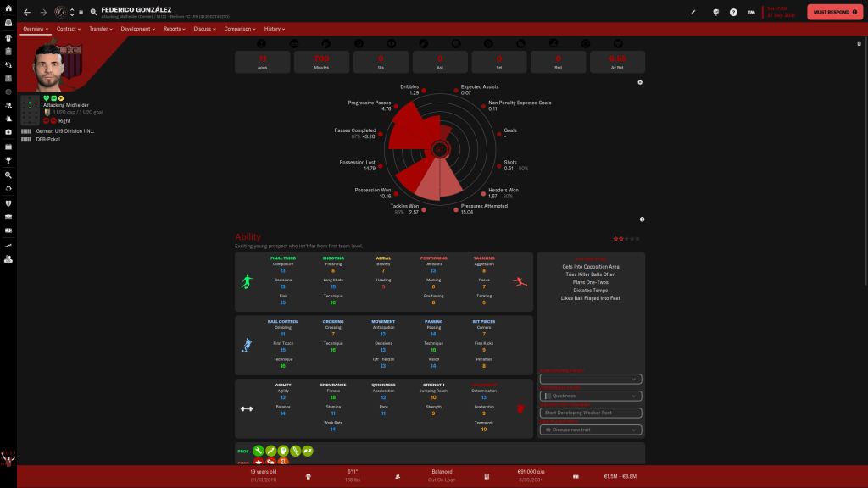Open the Inbox icon in the sidebar
Image resolution: width=868 pixels, height=488 pixels.
(8, 24)
